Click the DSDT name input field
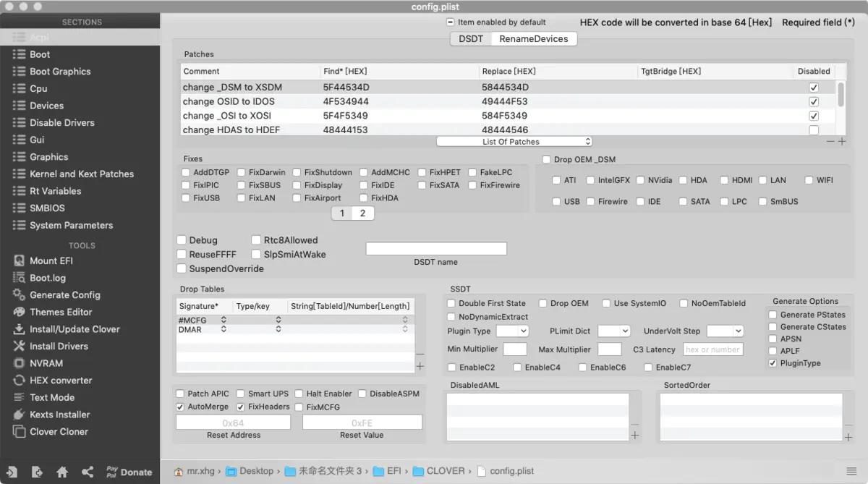The height and width of the screenshot is (484, 868). [x=435, y=248]
